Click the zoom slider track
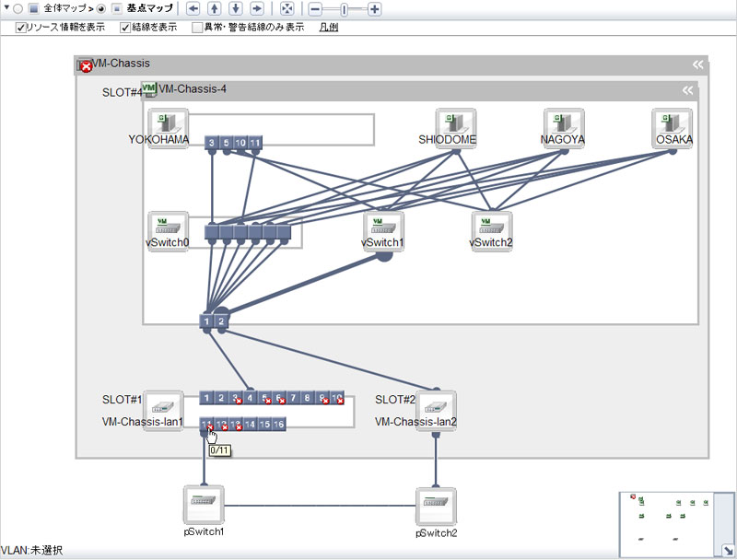The height and width of the screenshot is (560, 737). click(355, 9)
